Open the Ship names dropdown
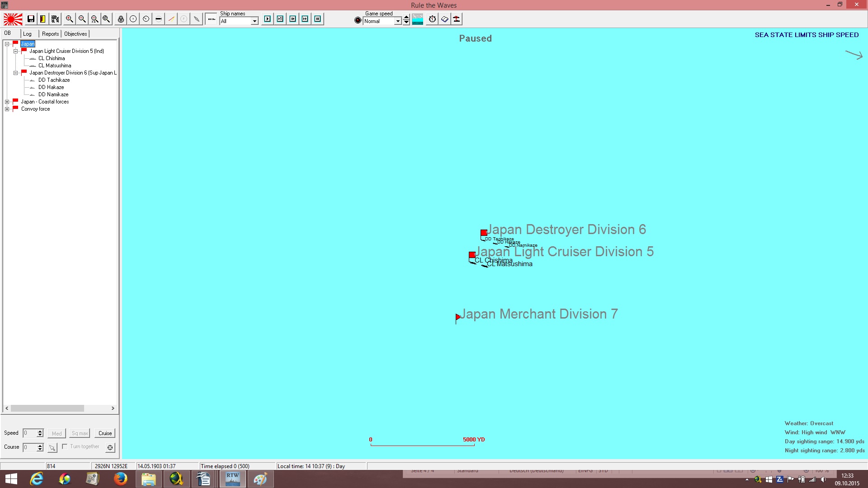This screenshot has width=868, height=488. (x=255, y=21)
